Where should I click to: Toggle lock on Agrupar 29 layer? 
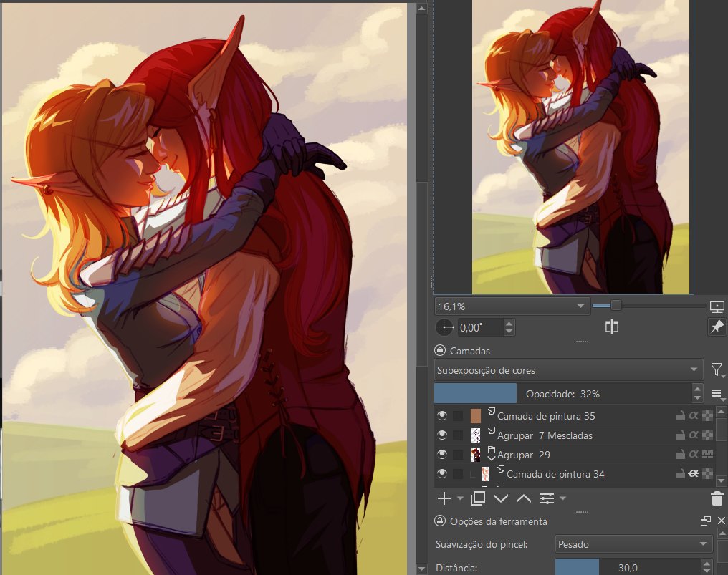point(680,454)
